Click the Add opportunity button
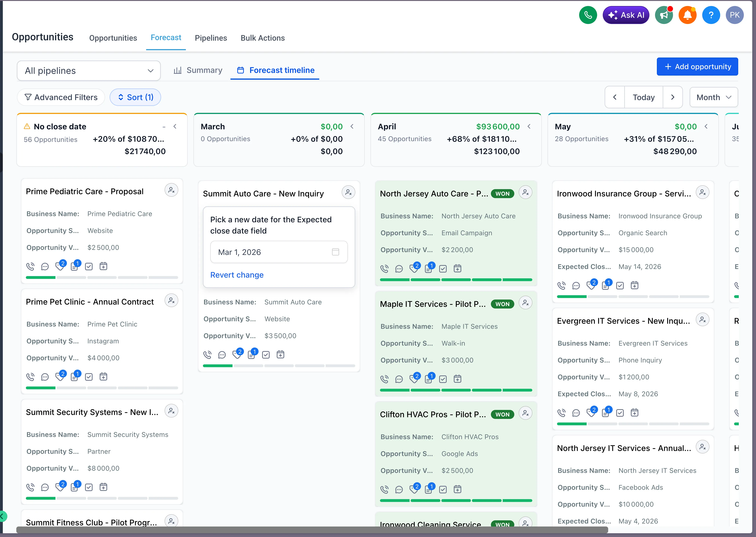The height and width of the screenshot is (537, 756). pyautogui.click(x=697, y=67)
